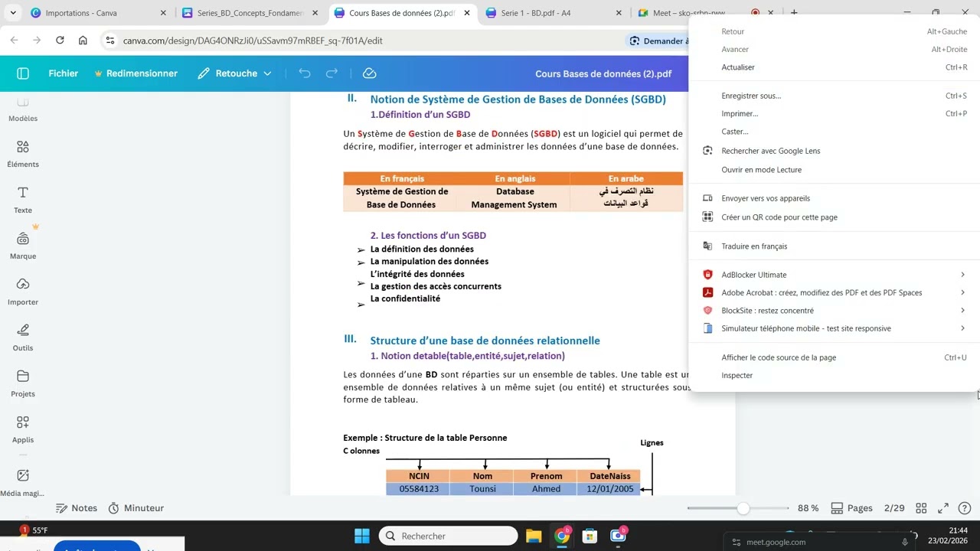Open the help question mark icon

tap(965, 508)
